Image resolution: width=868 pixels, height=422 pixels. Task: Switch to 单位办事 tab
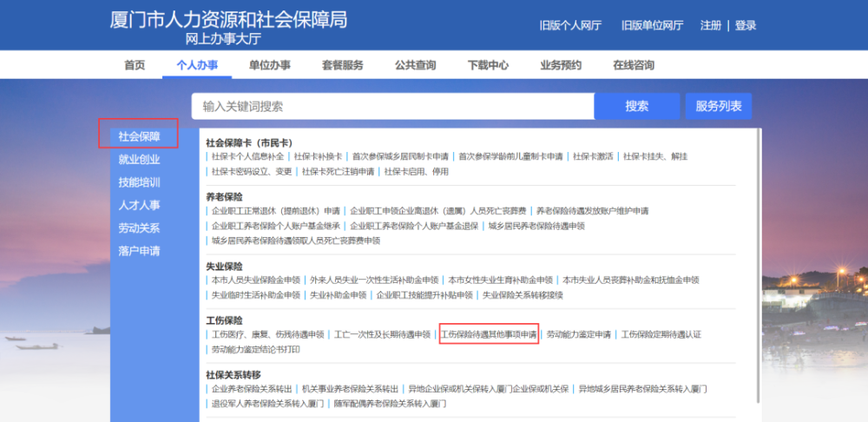[270, 65]
